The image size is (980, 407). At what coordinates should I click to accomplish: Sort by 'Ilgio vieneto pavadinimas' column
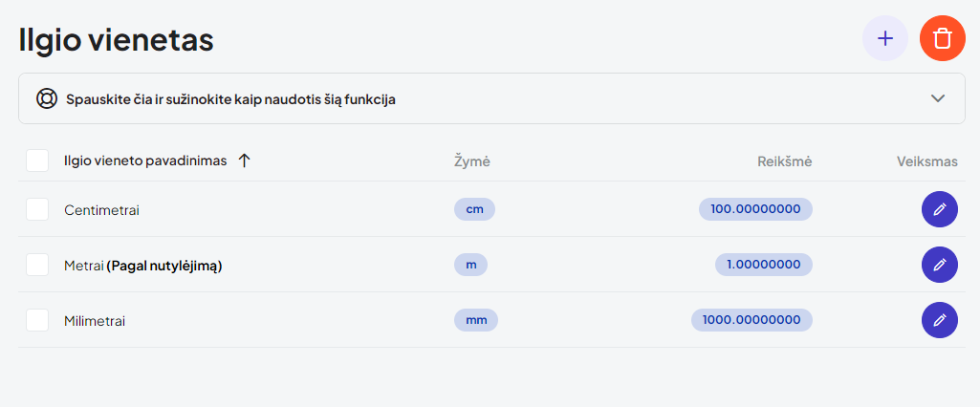[x=145, y=161]
